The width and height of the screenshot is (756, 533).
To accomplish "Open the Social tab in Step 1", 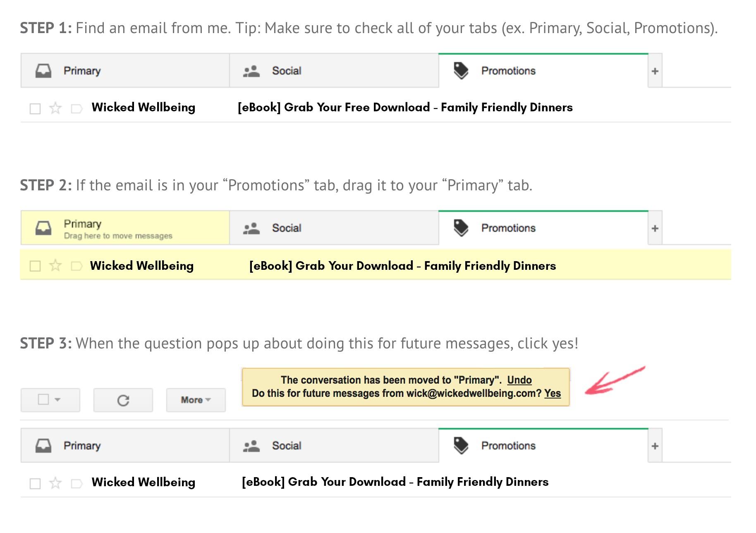I will (x=334, y=71).
